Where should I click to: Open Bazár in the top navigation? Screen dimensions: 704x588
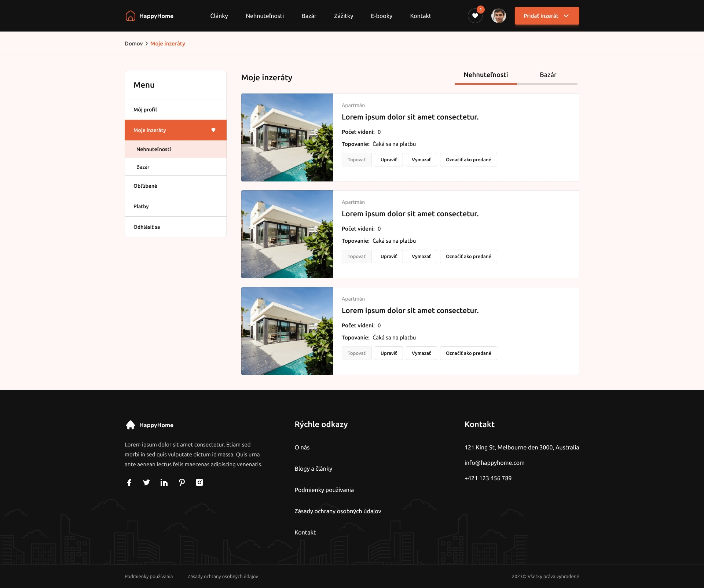click(309, 16)
